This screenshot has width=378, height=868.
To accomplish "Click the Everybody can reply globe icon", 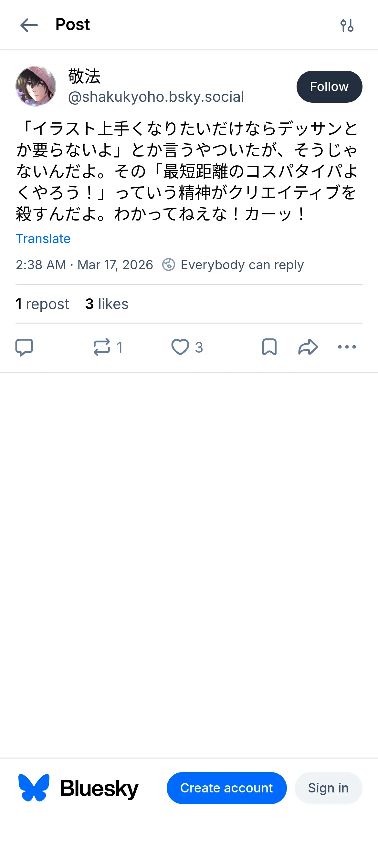I will coord(169,265).
